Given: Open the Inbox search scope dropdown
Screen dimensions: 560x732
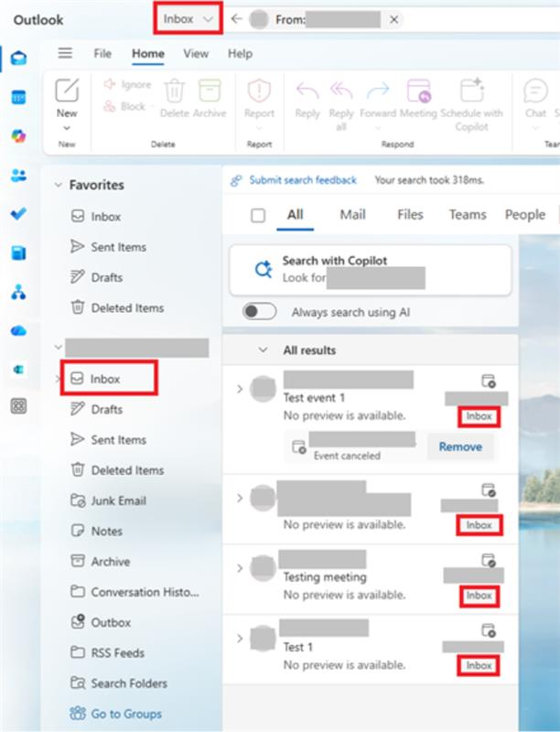Looking at the screenshot, I should pos(188,19).
